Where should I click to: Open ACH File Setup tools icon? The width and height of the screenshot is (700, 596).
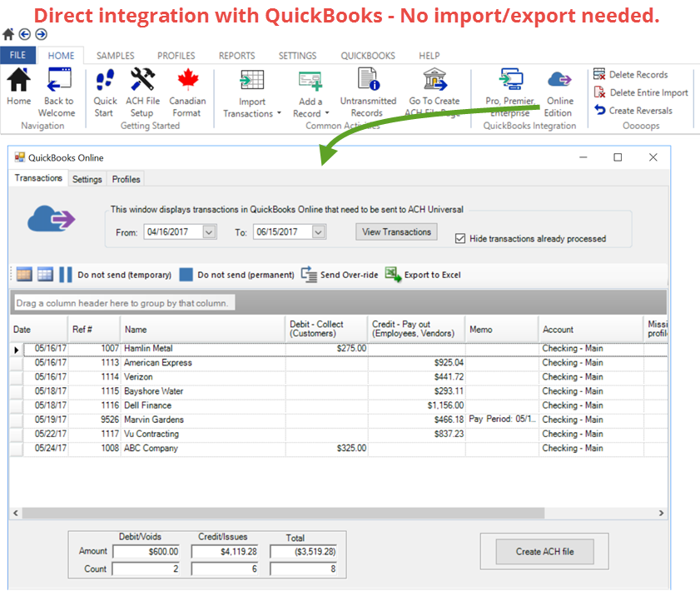point(142,81)
